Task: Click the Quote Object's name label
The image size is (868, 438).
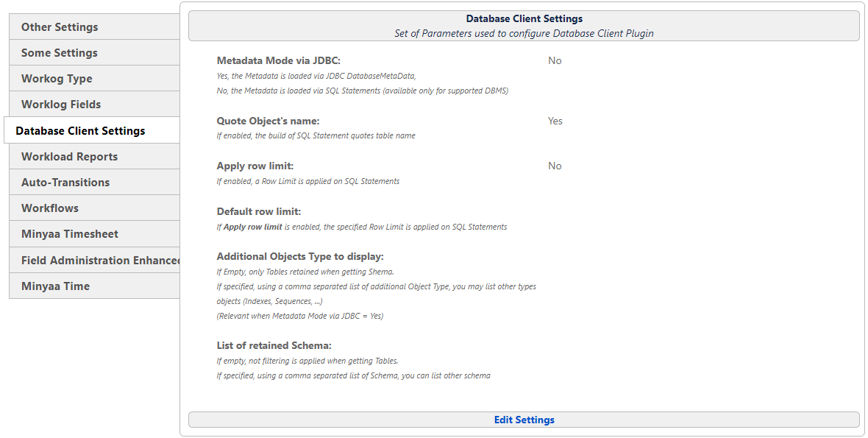Action: (268, 121)
